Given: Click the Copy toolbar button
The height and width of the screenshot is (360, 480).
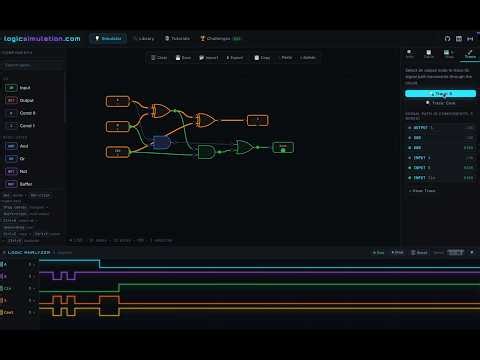Looking at the screenshot, I should point(262,58).
